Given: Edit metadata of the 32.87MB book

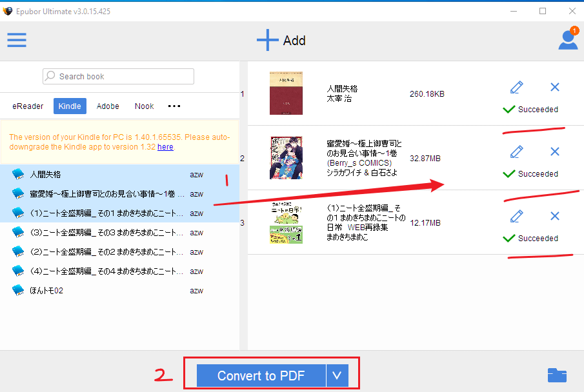Looking at the screenshot, I should click(517, 152).
